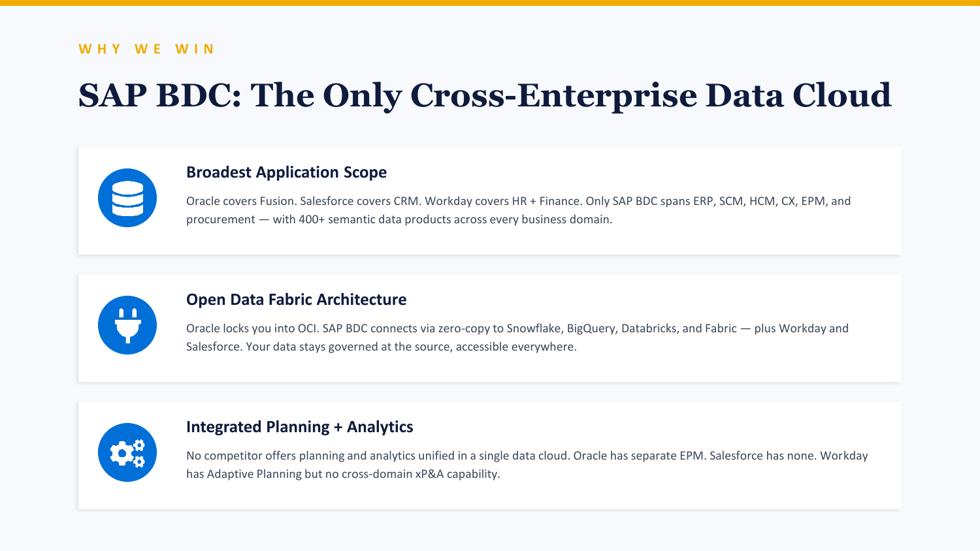Click the 'Integrated Planning + Analytics' heading
The width and height of the screenshot is (980, 551).
pos(299,427)
